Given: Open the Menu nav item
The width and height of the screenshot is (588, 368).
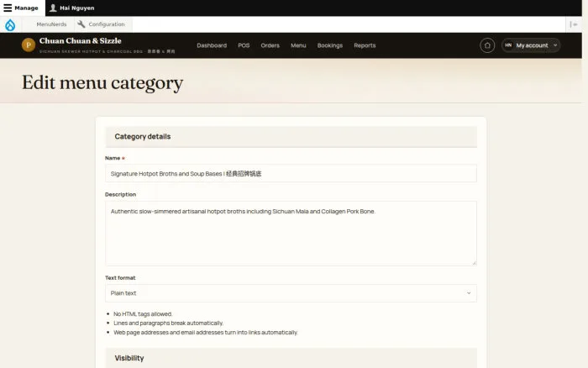Looking at the screenshot, I should 298,45.
